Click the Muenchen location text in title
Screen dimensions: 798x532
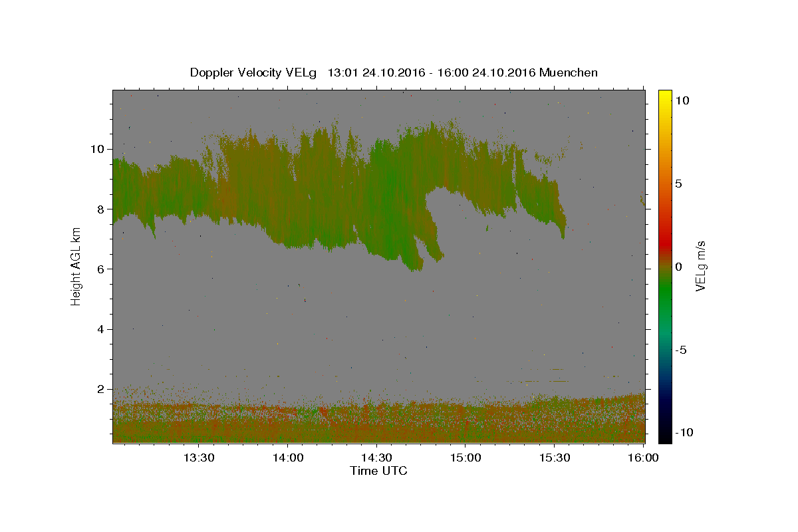(569, 72)
